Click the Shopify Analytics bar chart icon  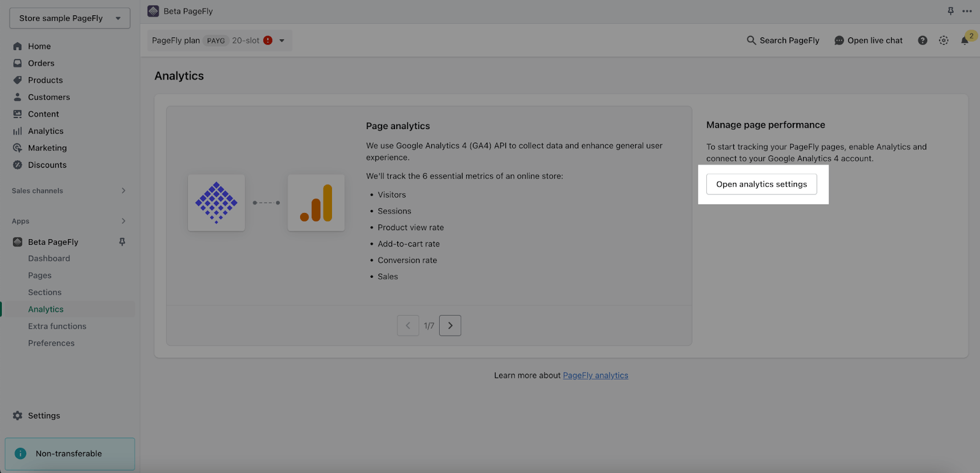pyautogui.click(x=18, y=131)
